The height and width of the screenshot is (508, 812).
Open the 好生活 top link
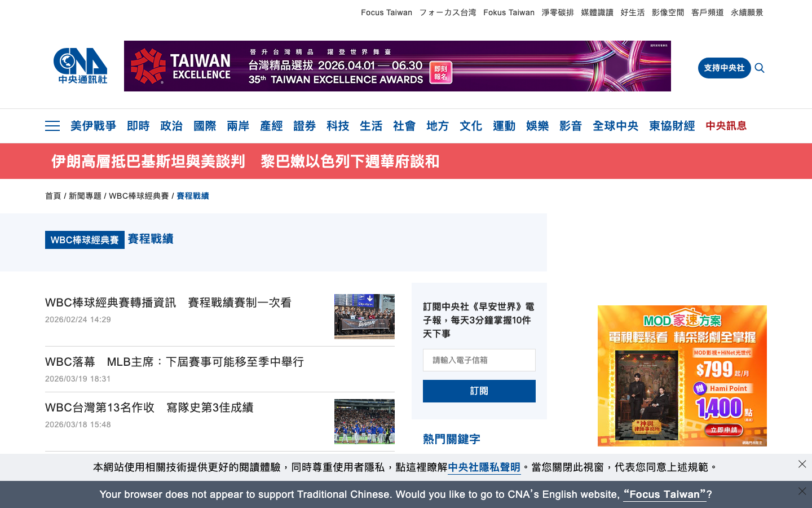(633, 12)
